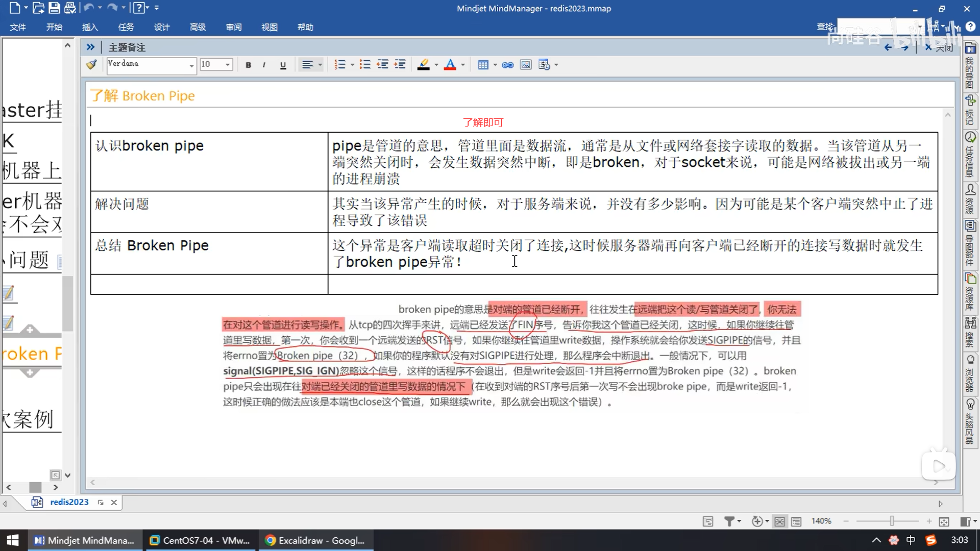The height and width of the screenshot is (551, 980).
Task: Toggle underline formatting in notes toolbar
Action: click(283, 65)
